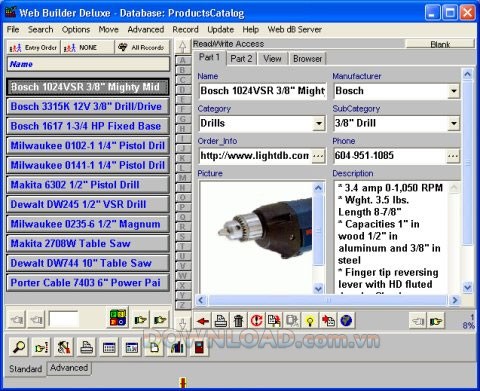
Task: Select the Standard toolbar tab at bottom
Action: click(x=25, y=369)
